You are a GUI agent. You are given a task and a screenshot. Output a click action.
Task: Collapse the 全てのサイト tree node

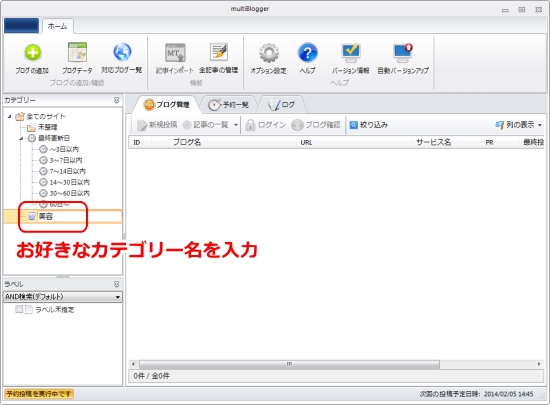click(9, 116)
